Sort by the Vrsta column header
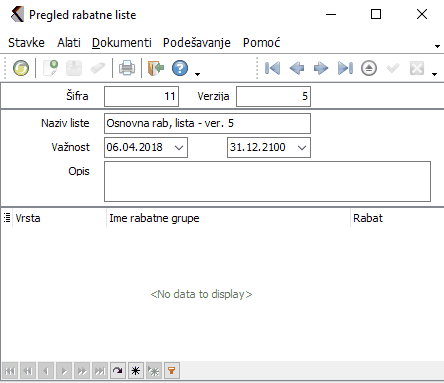 pos(59,218)
